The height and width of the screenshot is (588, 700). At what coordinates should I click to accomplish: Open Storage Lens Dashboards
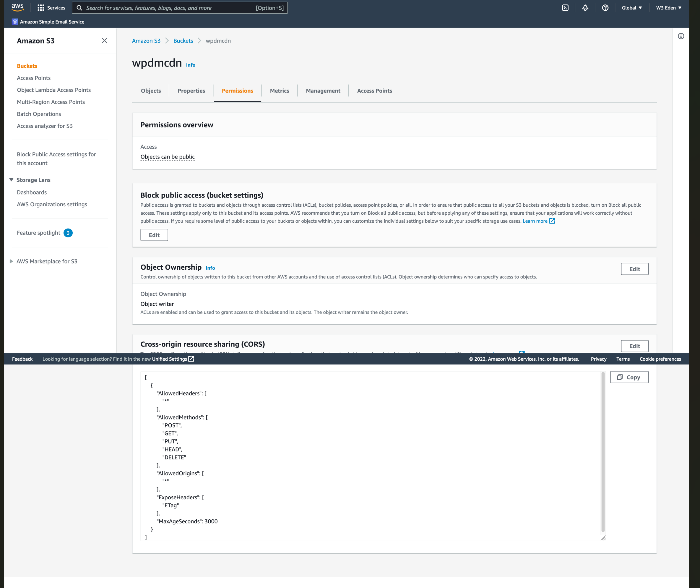(32, 192)
